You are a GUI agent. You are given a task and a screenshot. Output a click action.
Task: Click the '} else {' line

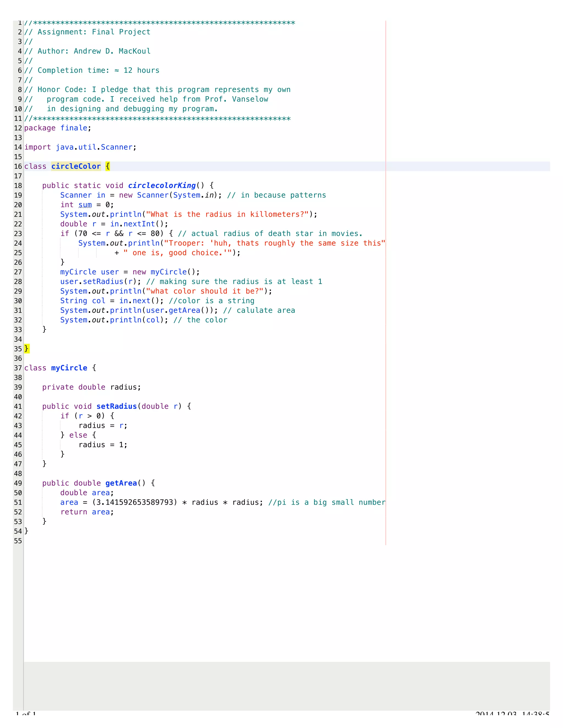tap(78, 435)
